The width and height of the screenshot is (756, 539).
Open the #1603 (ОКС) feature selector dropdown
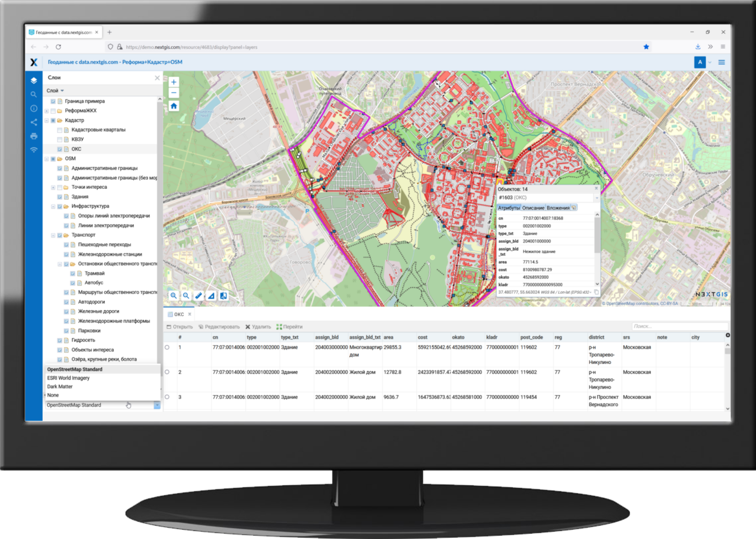tap(597, 198)
